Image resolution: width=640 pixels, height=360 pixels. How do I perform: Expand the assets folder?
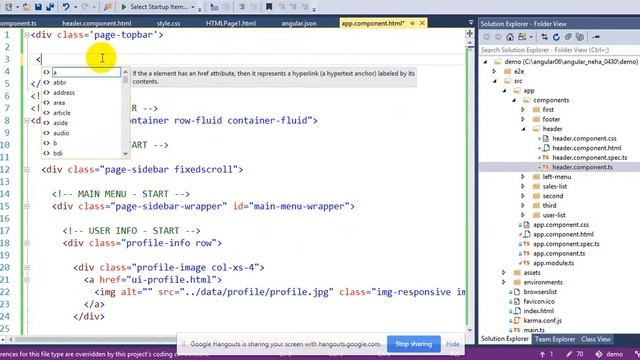pos(504,273)
